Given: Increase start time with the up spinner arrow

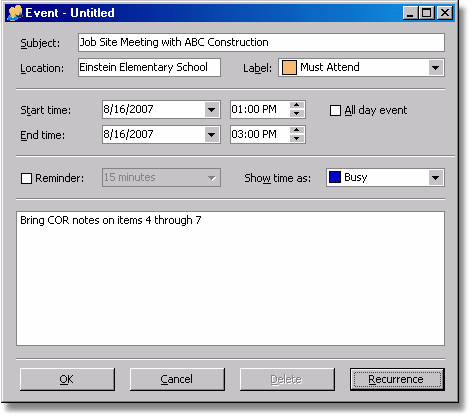Looking at the screenshot, I should click(x=296, y=105).
